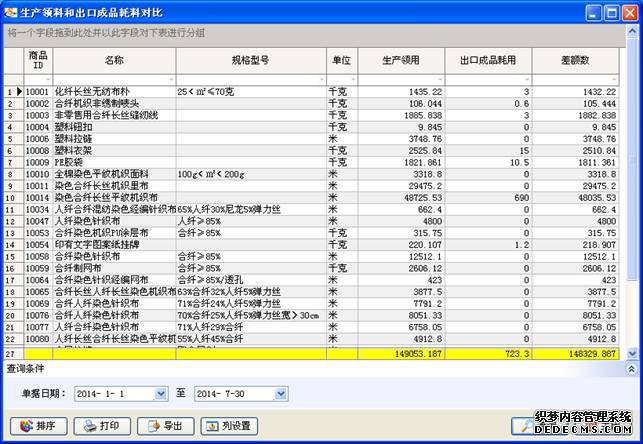Open the 列设置 column settings button
Image resolution: width=643 pixels, height=444 pixels.
tap(229, 426)
